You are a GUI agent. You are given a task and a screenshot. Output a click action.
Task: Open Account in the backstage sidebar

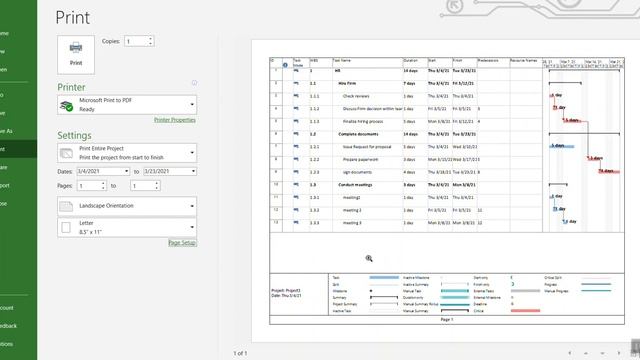pos(18,308)
